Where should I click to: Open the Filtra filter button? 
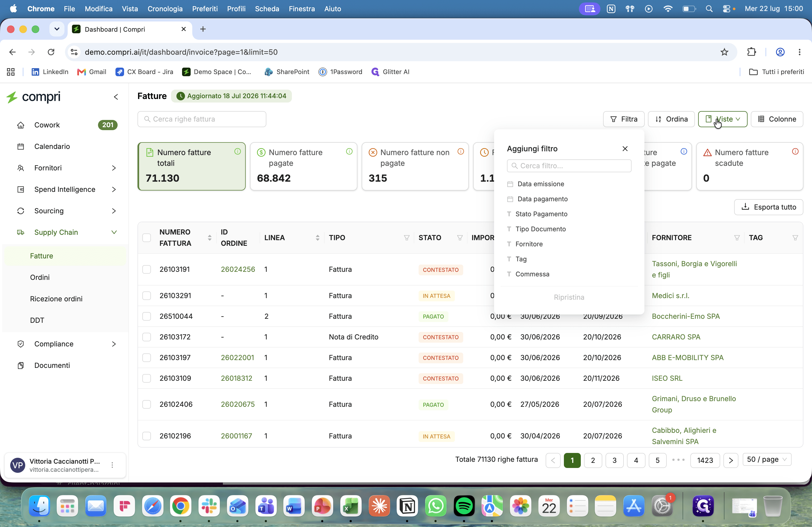pyautogui.click(x=623, y=119)
